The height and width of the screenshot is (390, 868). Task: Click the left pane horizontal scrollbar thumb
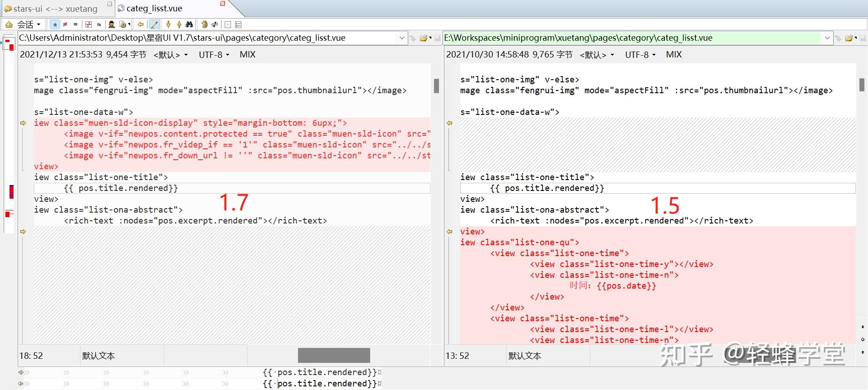click(x=334, y=355)
